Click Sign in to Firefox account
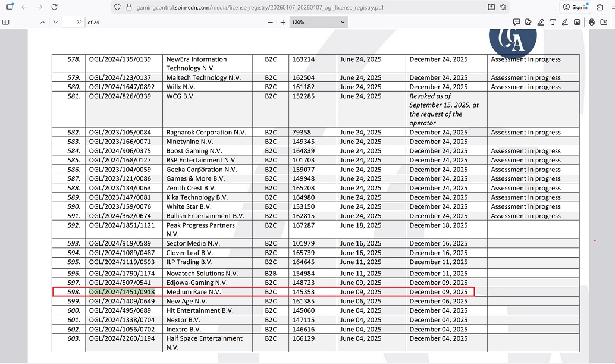Image resolution: width=615 pixels, height=364 pixels. click(x=575, y=7)
